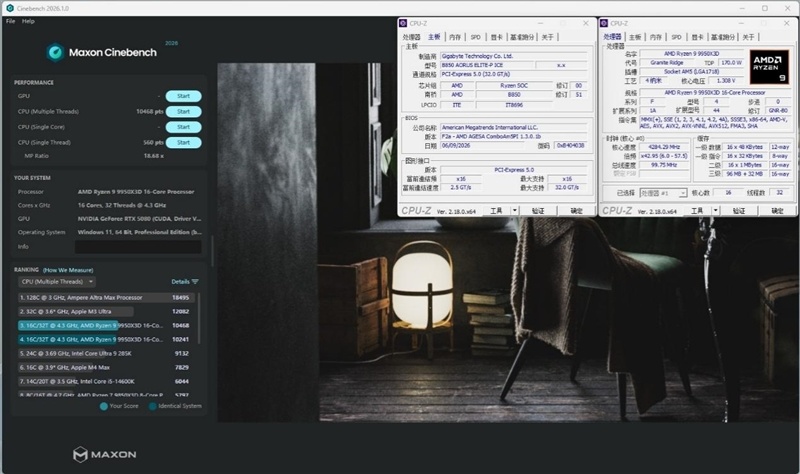Screen dimensions: 800x474
Task: Click the Info input field
Action: (x=138, y=247)
